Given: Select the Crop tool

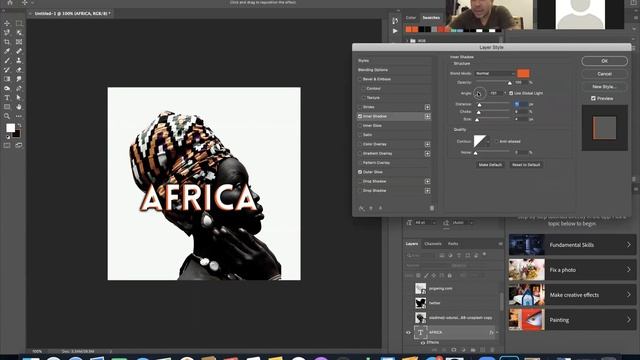Looking at the screenshot, I should tap(7, 42).
